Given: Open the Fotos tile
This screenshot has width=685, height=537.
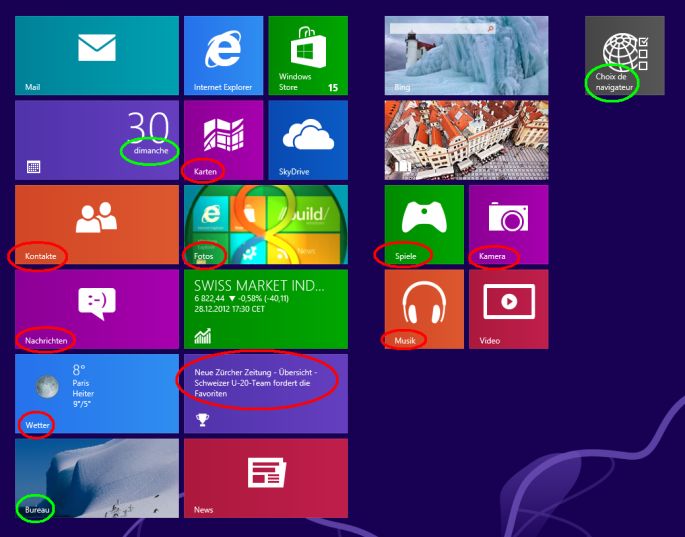Looking at the screenshot, I should 266,225.
